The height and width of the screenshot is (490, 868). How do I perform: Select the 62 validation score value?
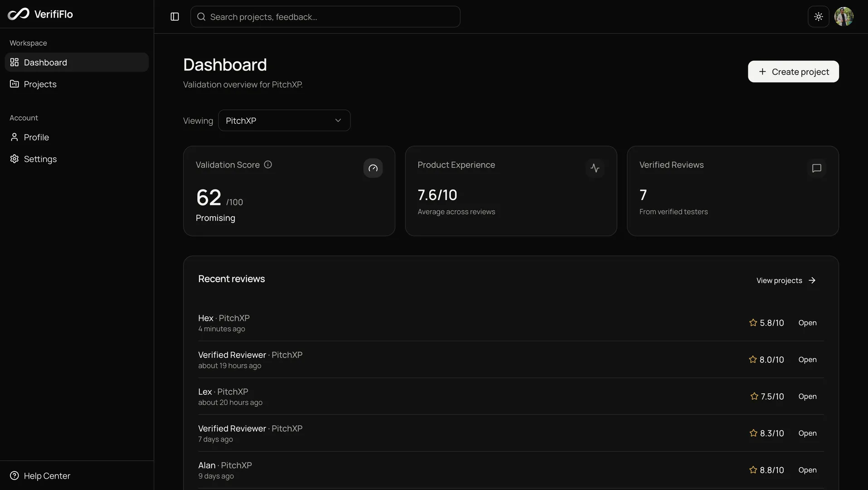point(209,198)
